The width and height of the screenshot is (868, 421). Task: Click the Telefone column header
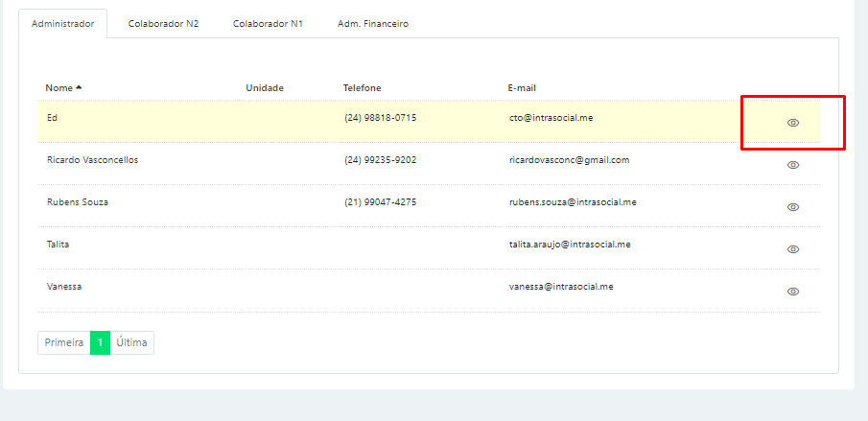pyautogui.click(x=363, y=88)
